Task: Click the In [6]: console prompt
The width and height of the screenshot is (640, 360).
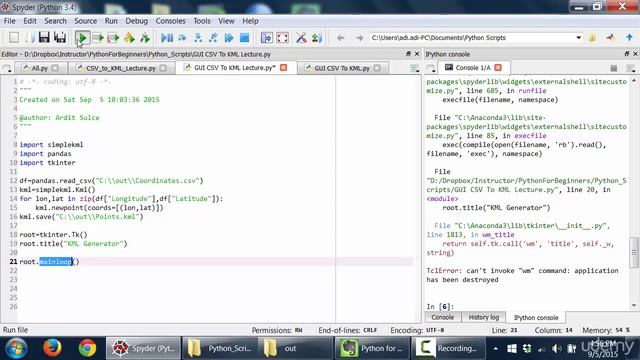Action: (440, 307)
